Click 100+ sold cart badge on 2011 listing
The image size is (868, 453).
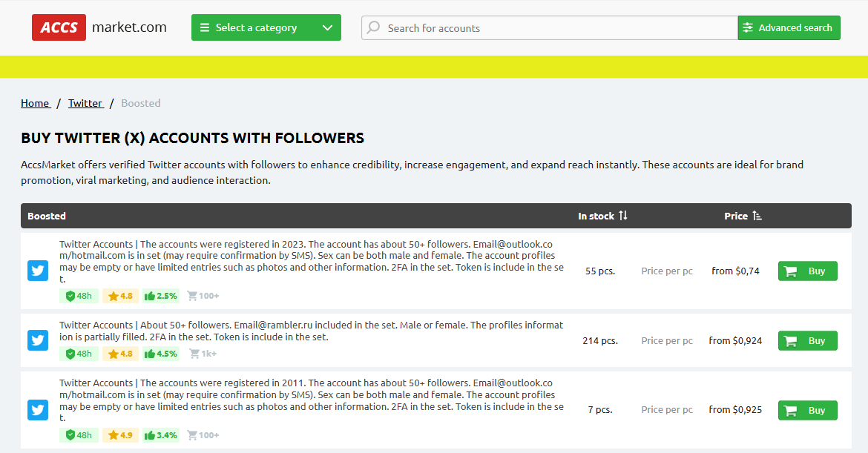pos(203,435)
